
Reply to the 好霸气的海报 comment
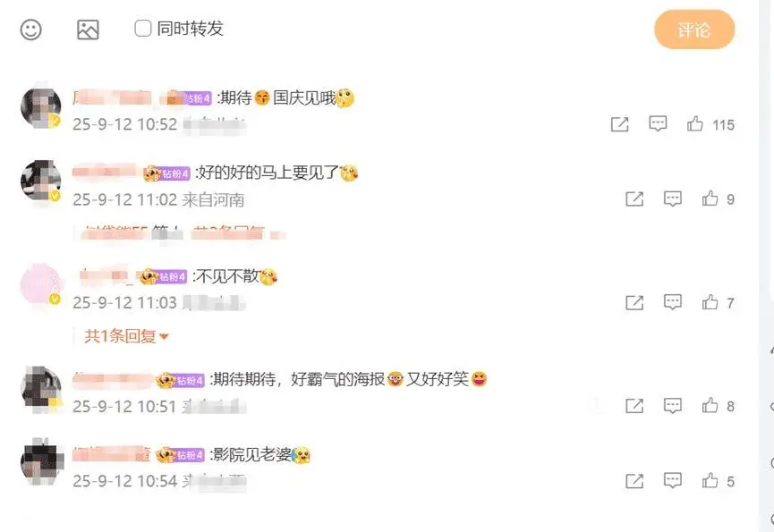point(672,406)
